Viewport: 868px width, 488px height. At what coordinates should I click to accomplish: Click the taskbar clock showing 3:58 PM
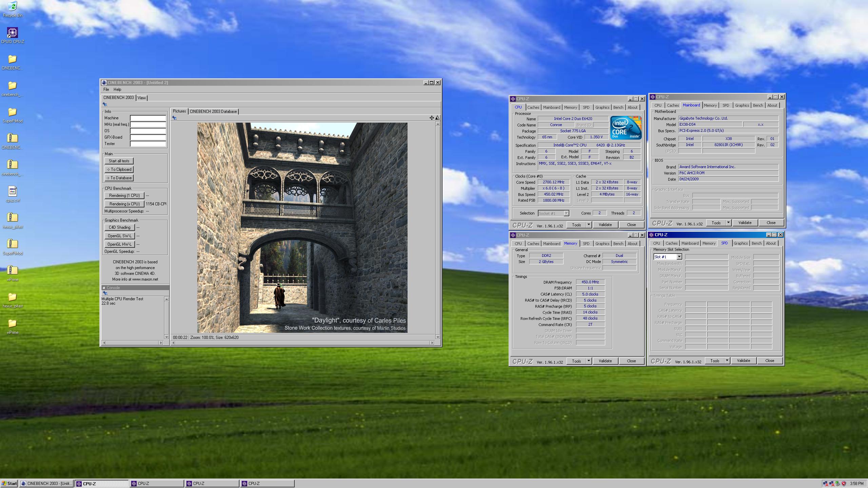point(857,484)
